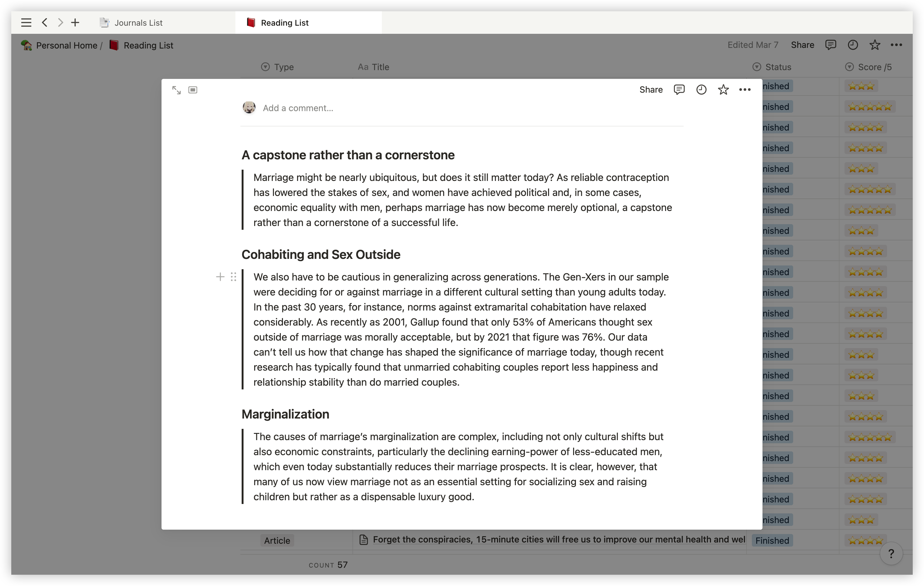Click heading 'A capstone rather than a cornerstone'
Image resolution: width=924 pixels, height=586 pixels.
point(348,155)
